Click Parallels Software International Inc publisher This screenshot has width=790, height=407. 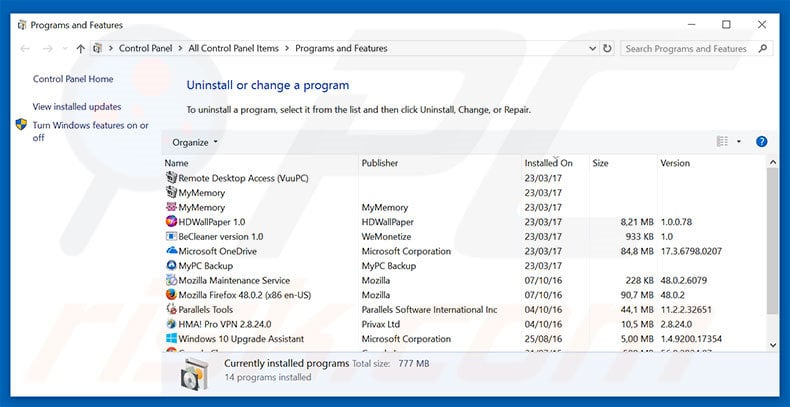430,309
